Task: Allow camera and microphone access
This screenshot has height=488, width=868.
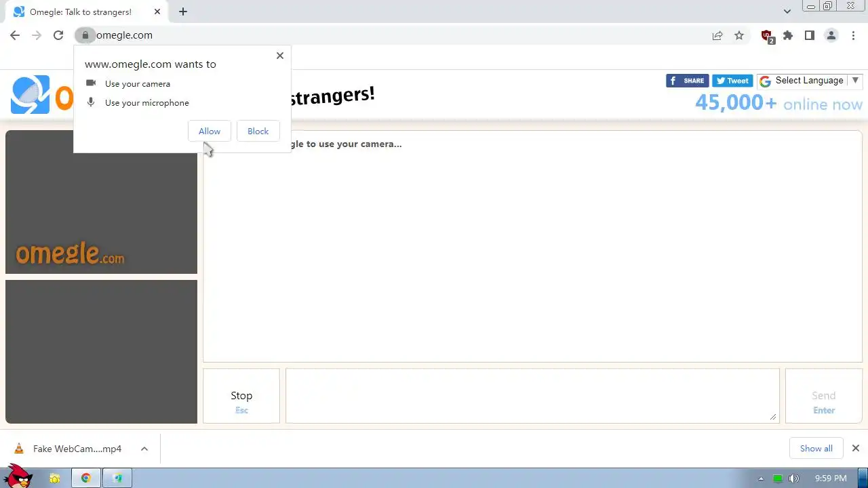Action: click(x=210, y=131)
